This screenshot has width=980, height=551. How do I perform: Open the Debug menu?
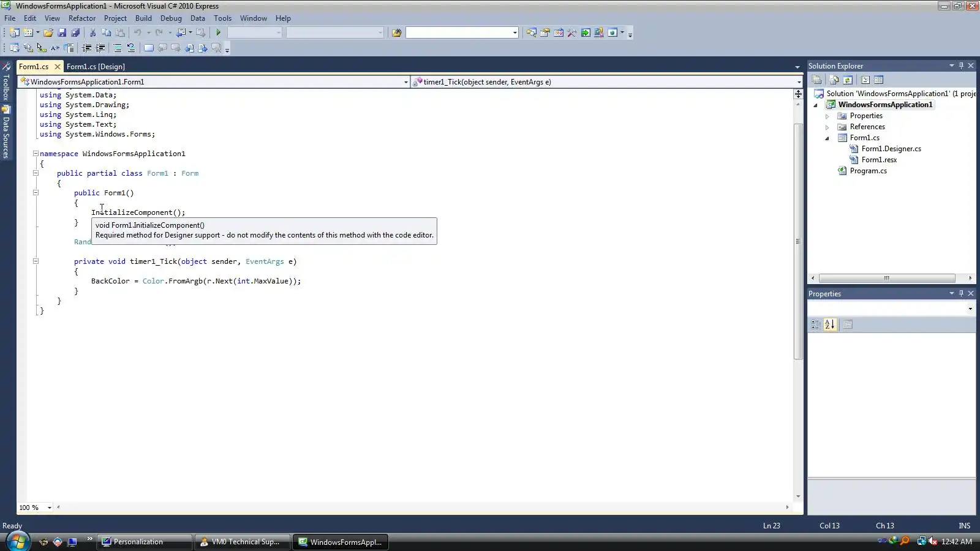(x=171, y=18)
